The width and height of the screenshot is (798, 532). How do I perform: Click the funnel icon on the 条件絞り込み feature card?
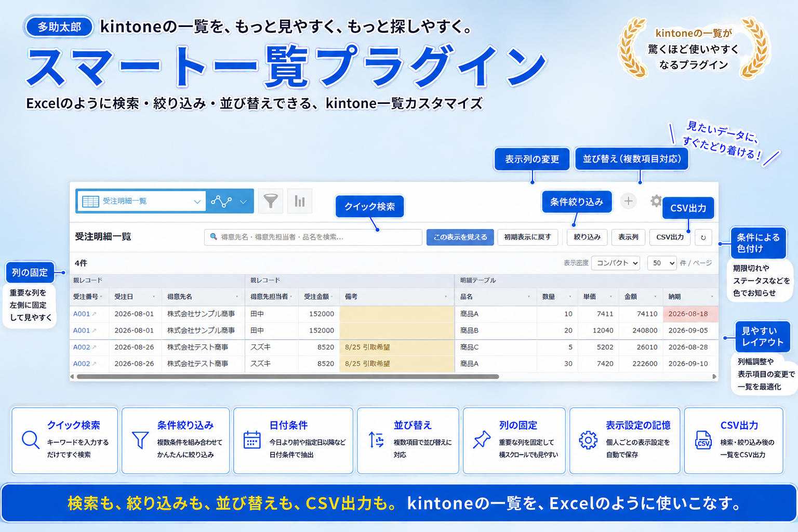click(x=140, y=440)
